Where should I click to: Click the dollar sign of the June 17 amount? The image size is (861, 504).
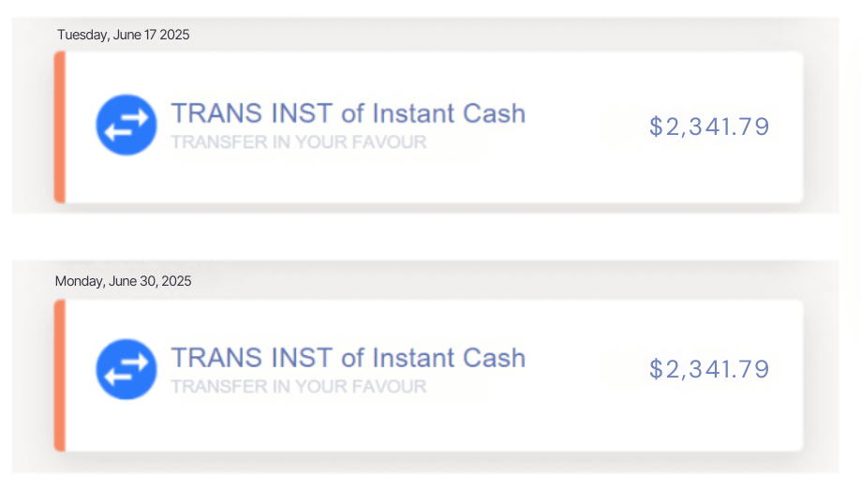pos(656,126)
